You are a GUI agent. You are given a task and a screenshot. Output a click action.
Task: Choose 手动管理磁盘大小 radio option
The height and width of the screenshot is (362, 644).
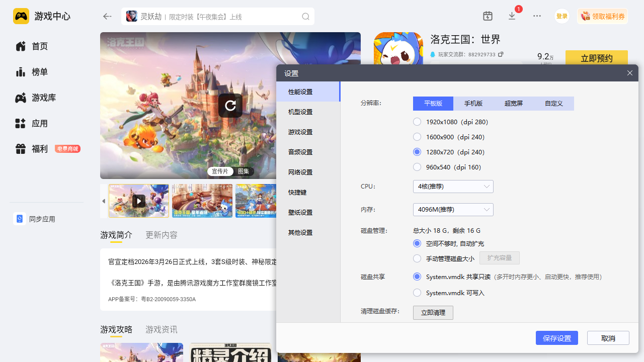pos(417,258)
